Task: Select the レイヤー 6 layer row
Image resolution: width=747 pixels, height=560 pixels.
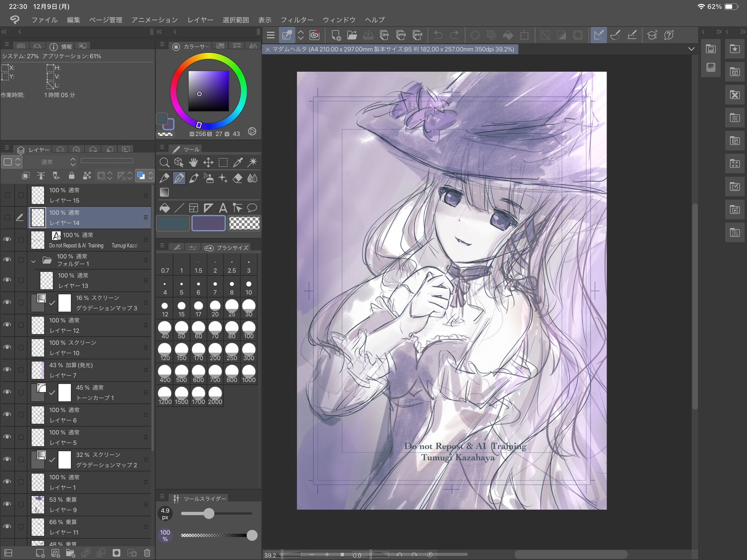Action: [90, 415]
